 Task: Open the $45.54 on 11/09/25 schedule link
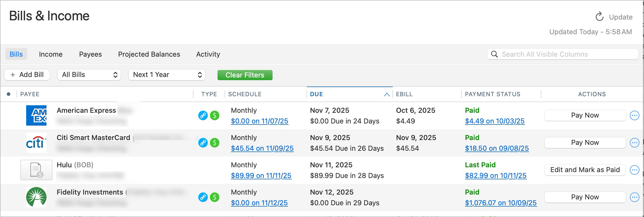[x=262, y=148]
